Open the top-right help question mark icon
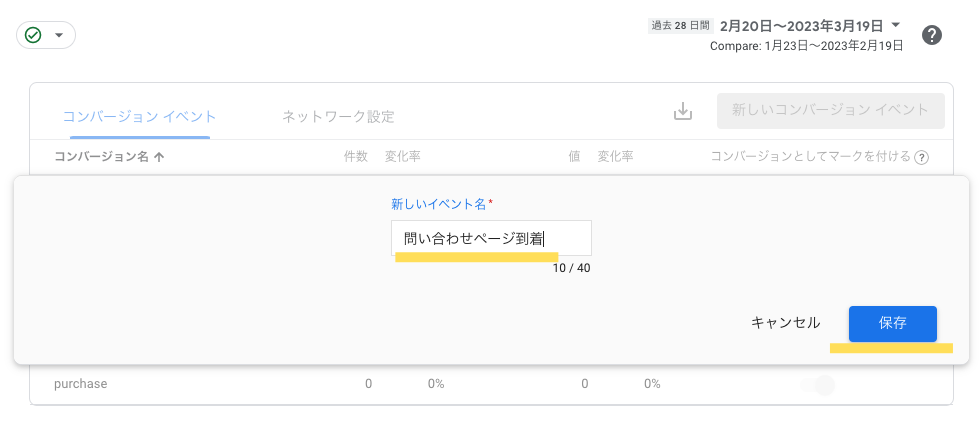 [932, 35]
